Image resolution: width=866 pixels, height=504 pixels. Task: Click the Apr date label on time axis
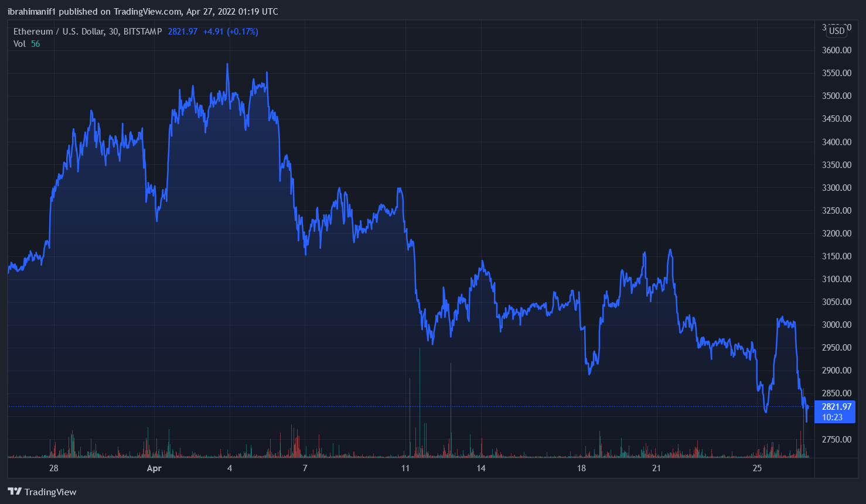point(154,468)
